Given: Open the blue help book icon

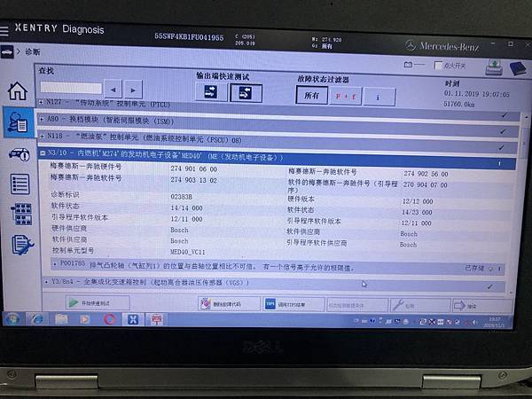Looking at the screenshot, I should [518, 68].
